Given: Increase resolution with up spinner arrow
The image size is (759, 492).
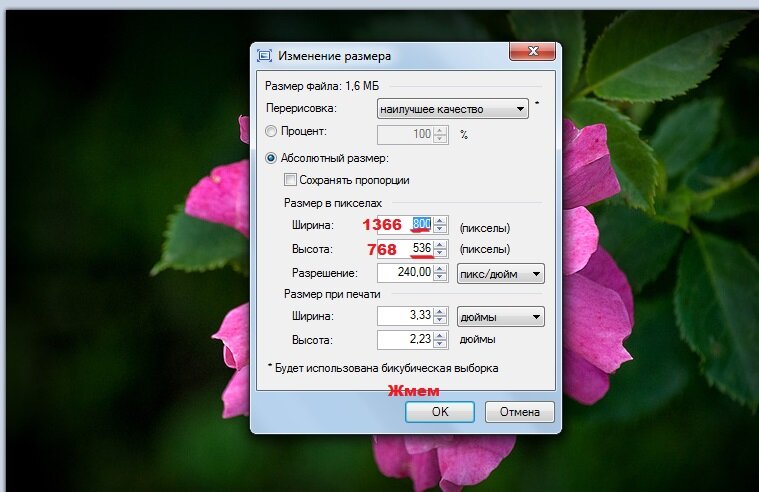Looking at the screenshot, I should pos(440,269).
